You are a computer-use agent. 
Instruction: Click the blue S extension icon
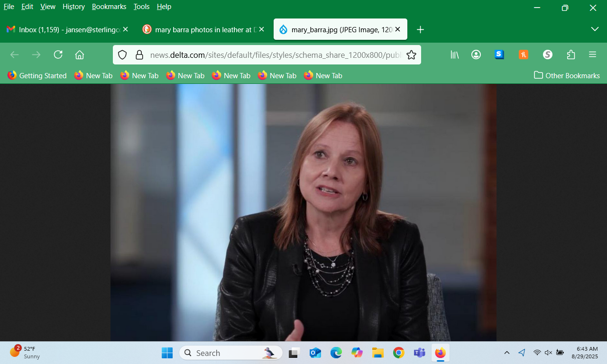[x=499, y=55]
